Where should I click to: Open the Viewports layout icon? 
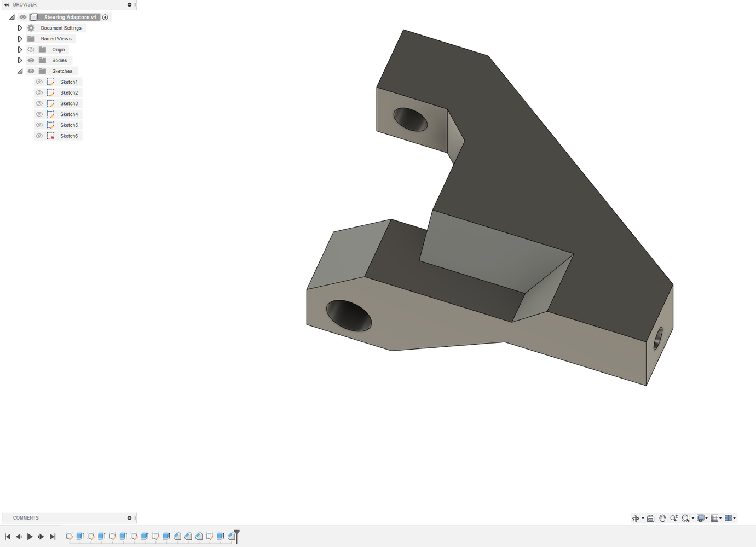click(728, 518)
